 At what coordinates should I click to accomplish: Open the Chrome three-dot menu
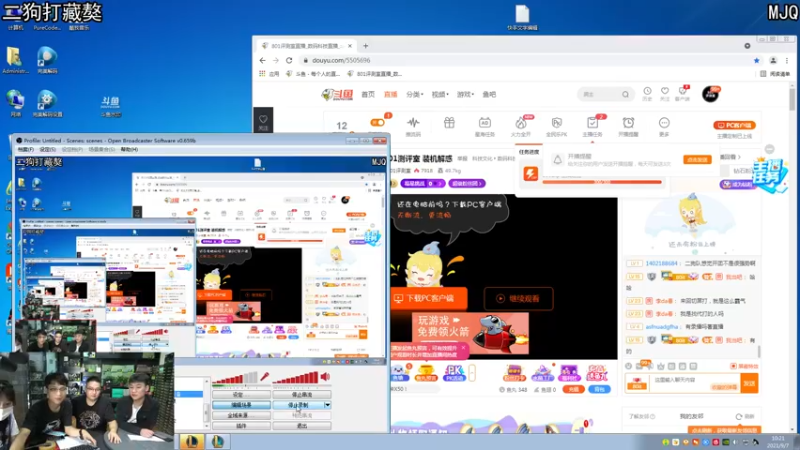tap(787, 60)
